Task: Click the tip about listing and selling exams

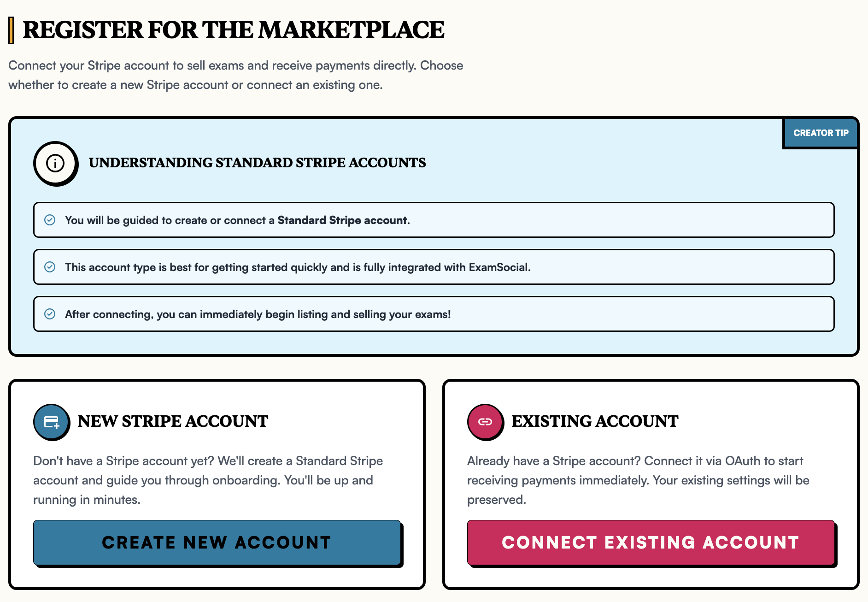Action: point(434,314)
